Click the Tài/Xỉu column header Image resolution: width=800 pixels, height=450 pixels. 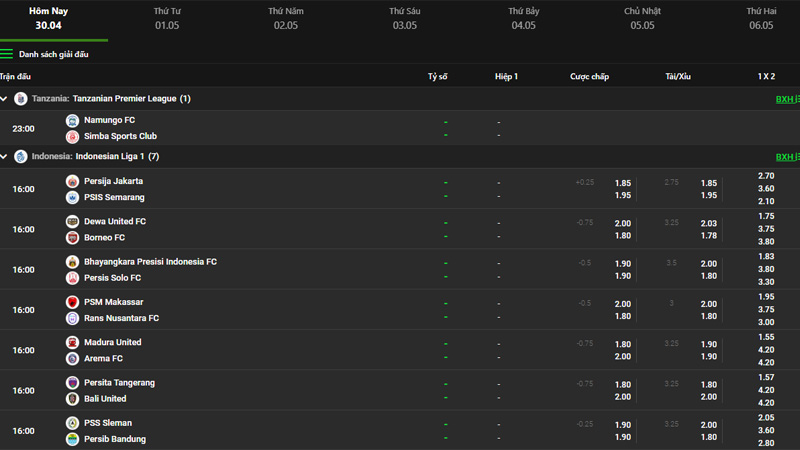[x=678, y=77]
